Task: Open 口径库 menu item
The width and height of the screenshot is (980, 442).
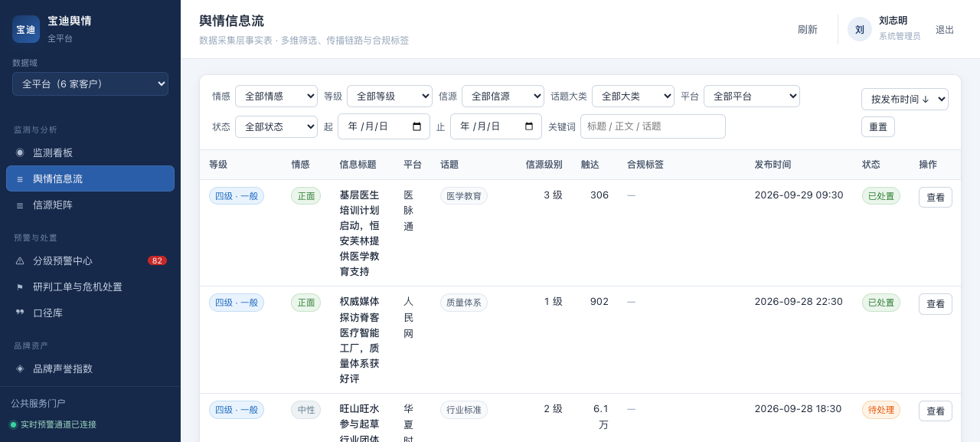Action: tap(90, 313)
